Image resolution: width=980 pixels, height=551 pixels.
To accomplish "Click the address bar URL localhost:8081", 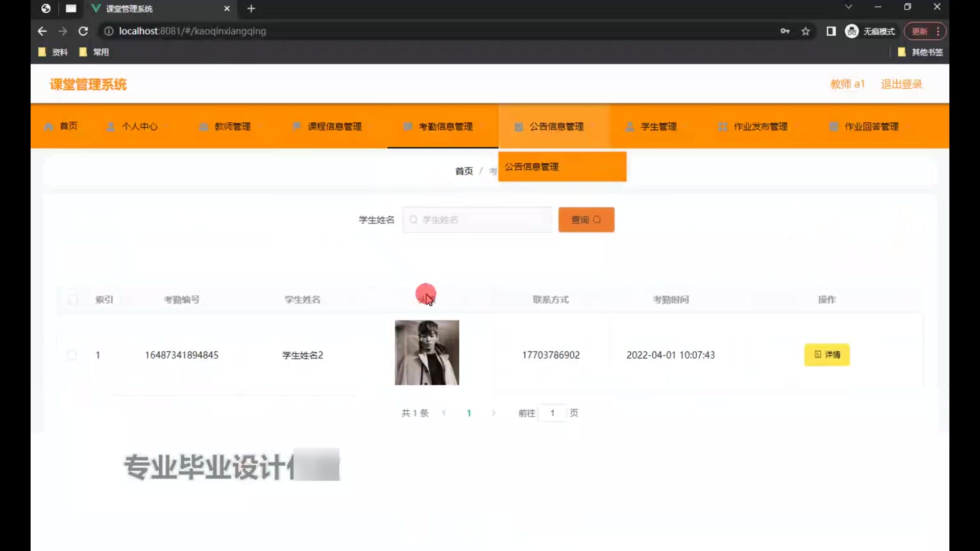I will click(x=192, y=31).
